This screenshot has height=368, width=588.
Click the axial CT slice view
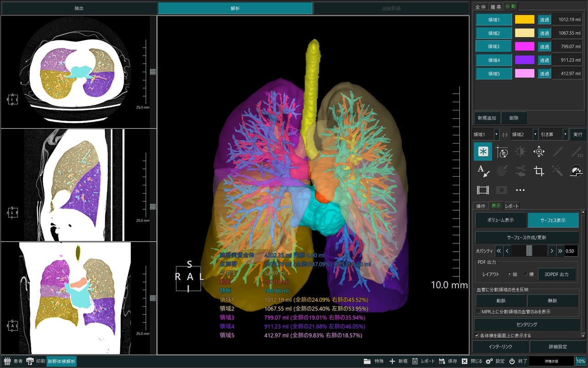click(x=79, y=72)
